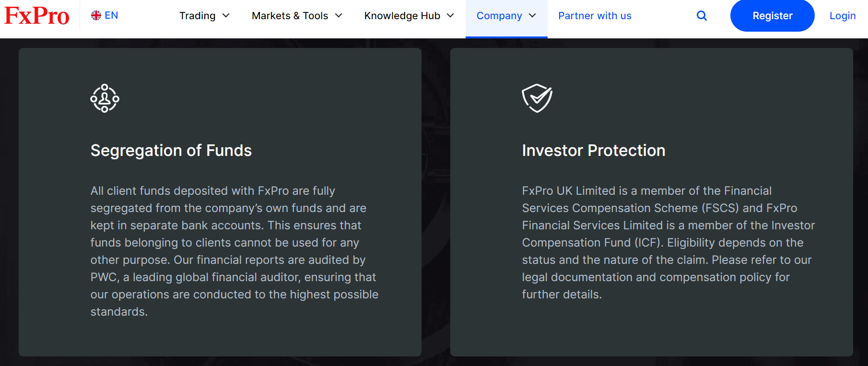Click the UK flag language icon
This screenshot has width=868, height=366.
[96, 15]
